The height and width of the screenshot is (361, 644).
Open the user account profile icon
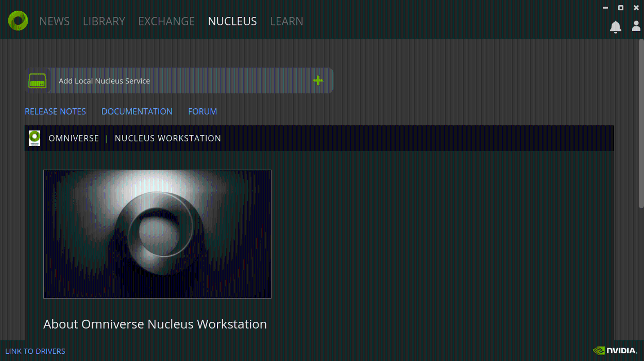[636, 26]
